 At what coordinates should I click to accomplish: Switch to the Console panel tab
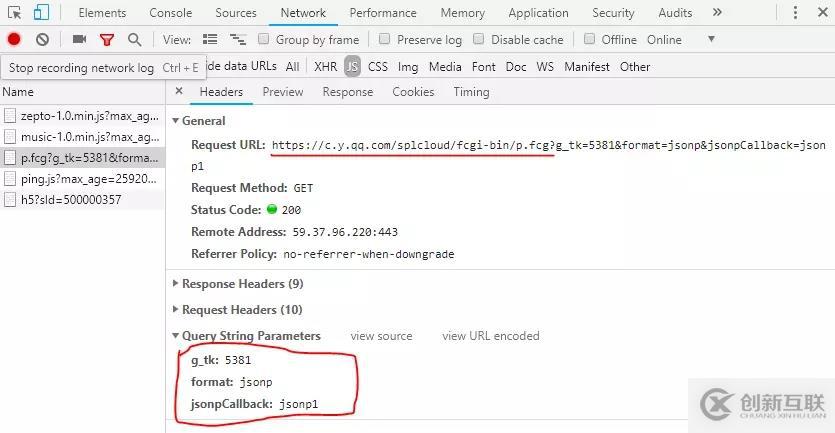(171, 13)
